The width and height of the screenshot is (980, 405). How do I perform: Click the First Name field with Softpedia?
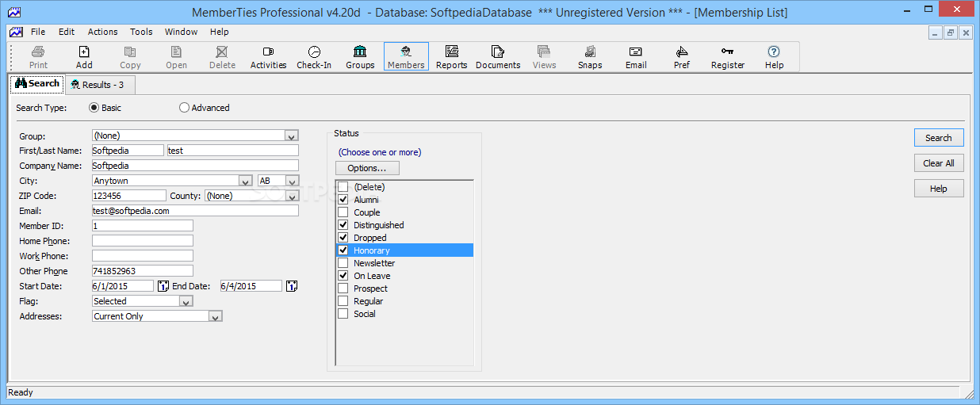(x=128, y=151)
